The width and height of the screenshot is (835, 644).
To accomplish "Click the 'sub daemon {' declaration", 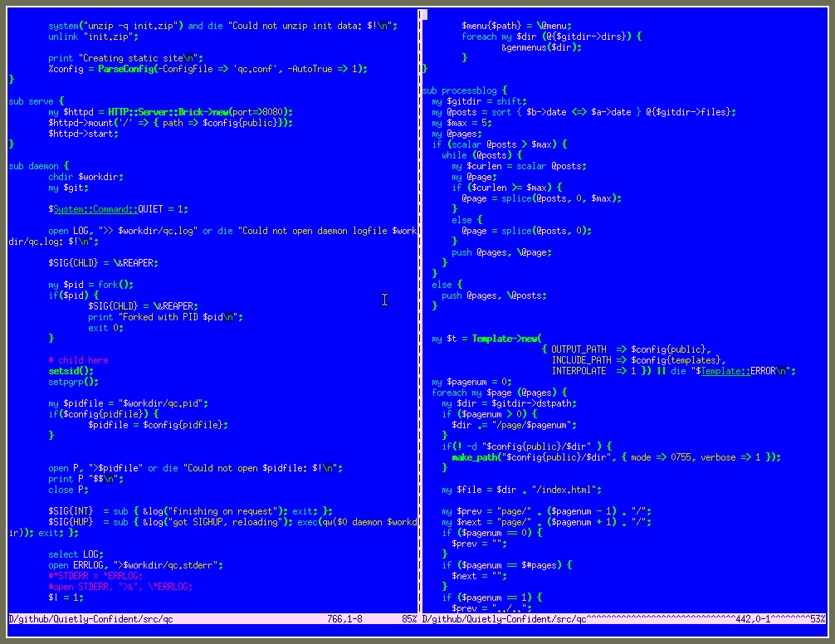I will tap(39, 166).
